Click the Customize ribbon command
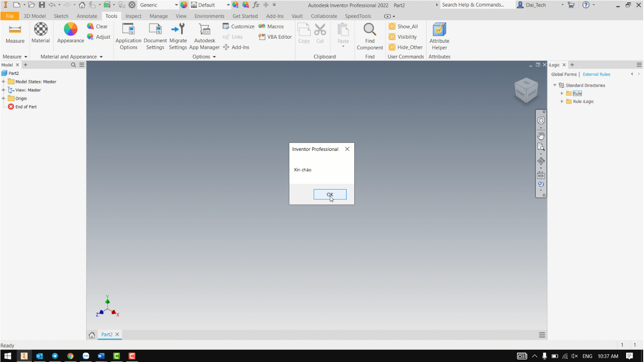Image resolution: width=644 pixels, height=362 pixels. point(239,26)
